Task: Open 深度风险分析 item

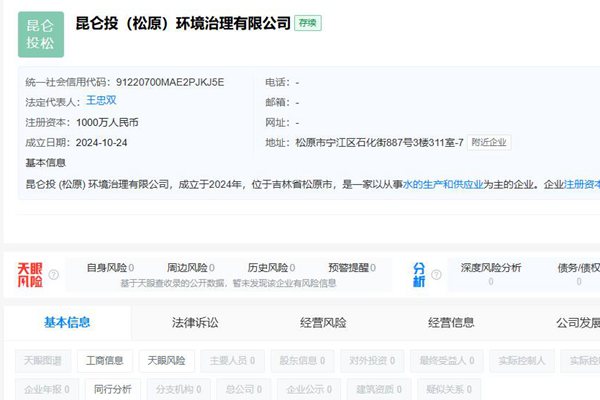Action: pos(490,268)
